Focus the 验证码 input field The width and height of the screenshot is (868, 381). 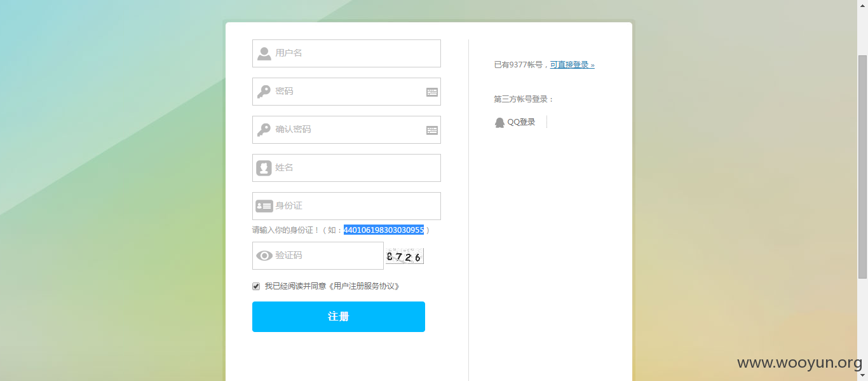(x=318, y=256)
